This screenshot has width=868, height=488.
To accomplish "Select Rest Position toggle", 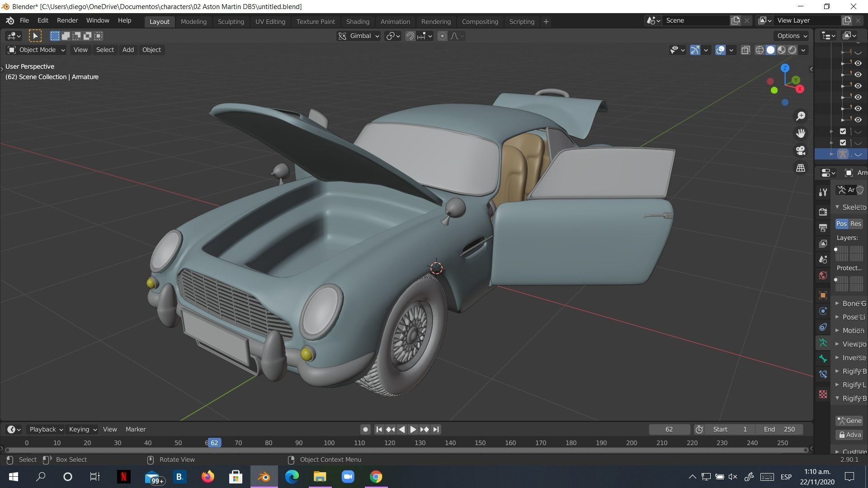I will 855,224.
